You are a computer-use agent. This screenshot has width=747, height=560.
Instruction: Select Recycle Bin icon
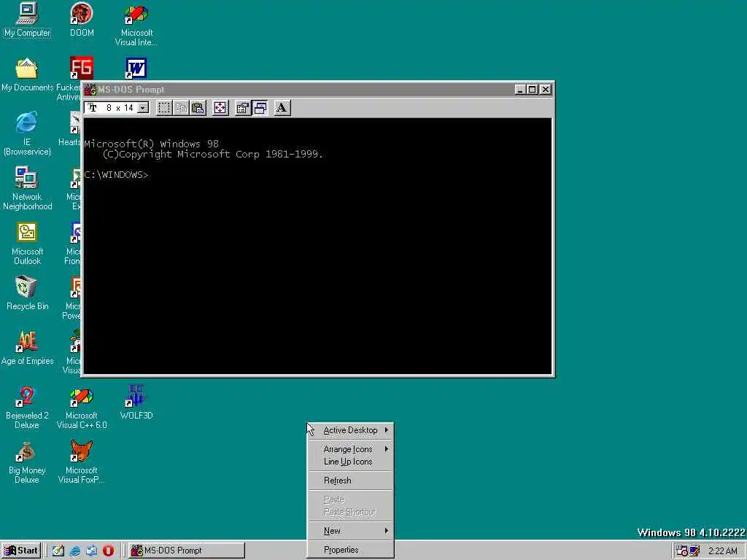point(27,293)
